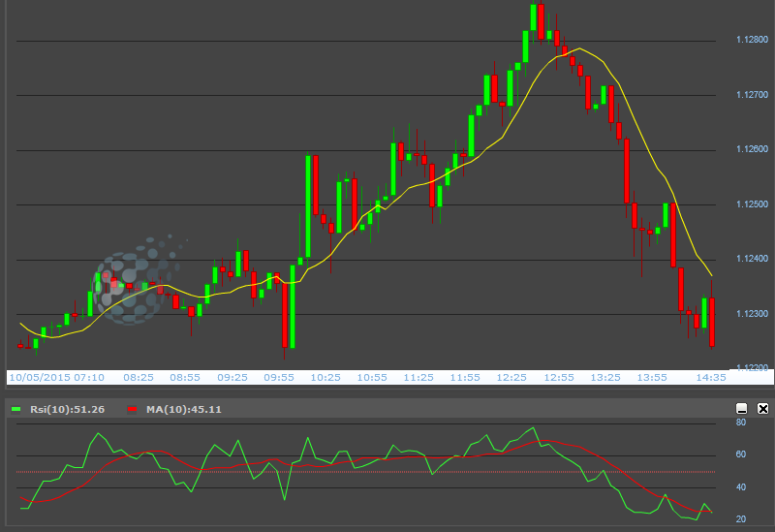Click the last red candle at 14:35
This screenshot has height=532, width=775.
click(712, 322)
